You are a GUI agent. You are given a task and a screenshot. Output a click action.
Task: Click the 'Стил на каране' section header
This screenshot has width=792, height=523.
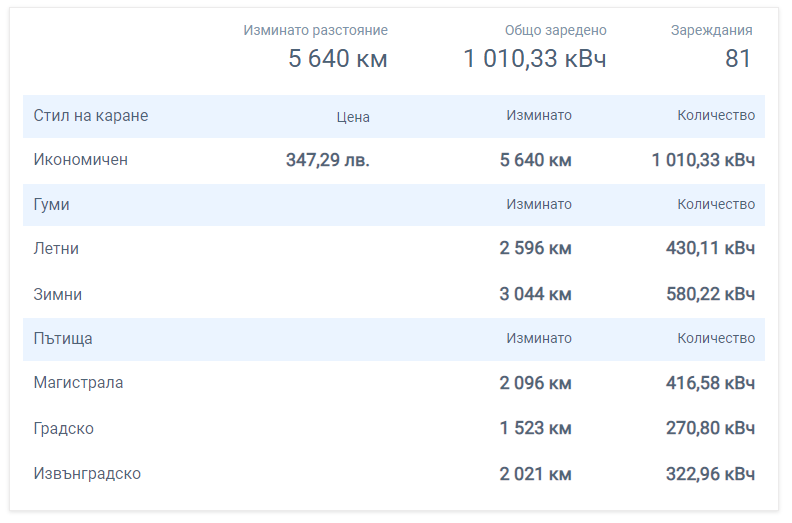pos(91,116)
